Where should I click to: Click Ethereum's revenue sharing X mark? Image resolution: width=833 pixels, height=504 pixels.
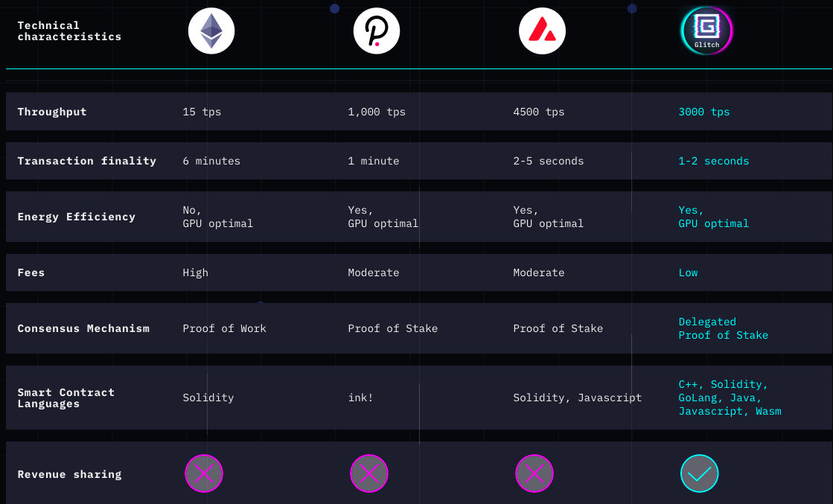204,473
